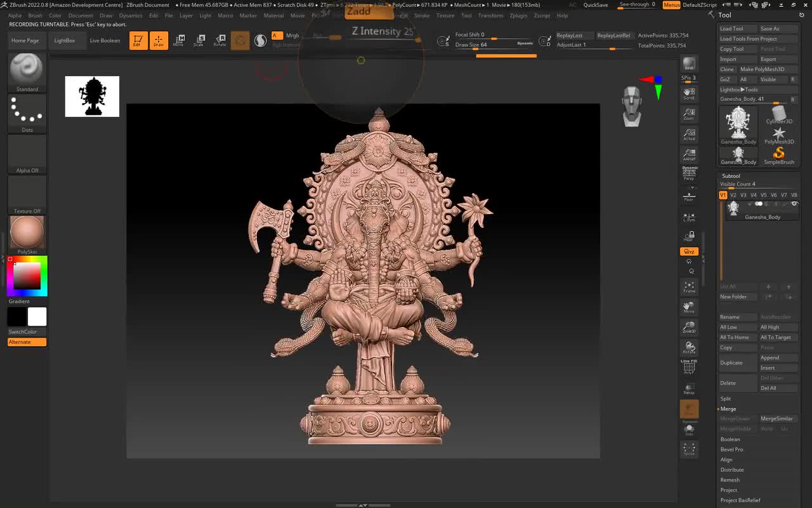Collapse the Merge section
Screen dimensions: 812x508
(x=728, y=409)
